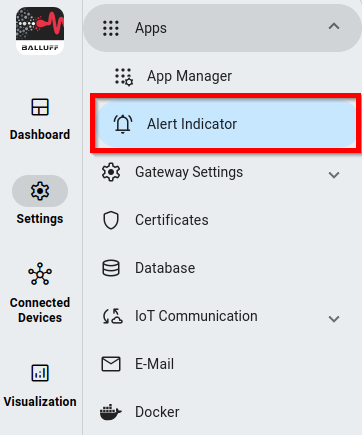
Task: Expand the IoT Communication chevron
Action: click(x=334, y=319)
